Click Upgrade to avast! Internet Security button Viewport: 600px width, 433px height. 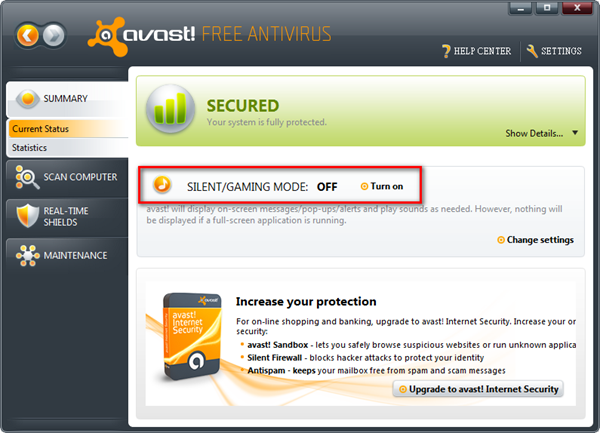tap(478, 389)
